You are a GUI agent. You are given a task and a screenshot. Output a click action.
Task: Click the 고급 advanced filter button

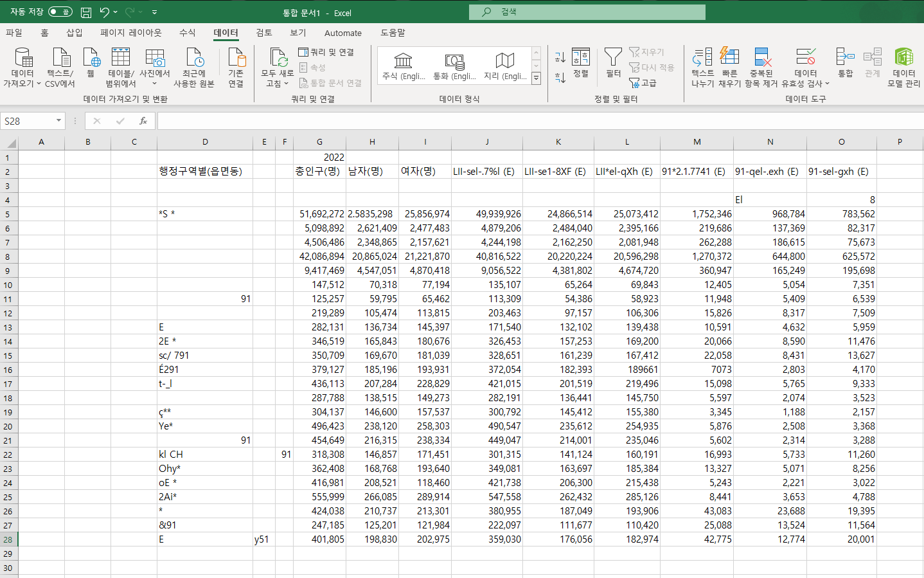point(643,83)
